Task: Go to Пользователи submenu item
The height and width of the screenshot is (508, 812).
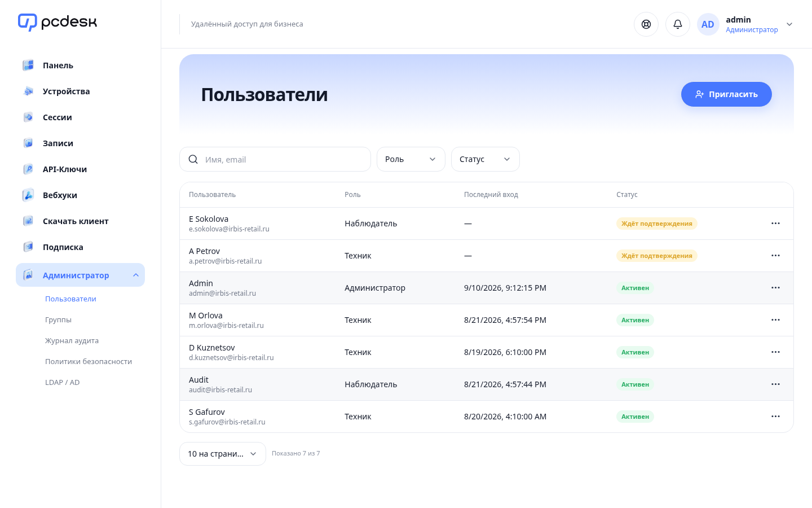Action: (x=70, y=299)
